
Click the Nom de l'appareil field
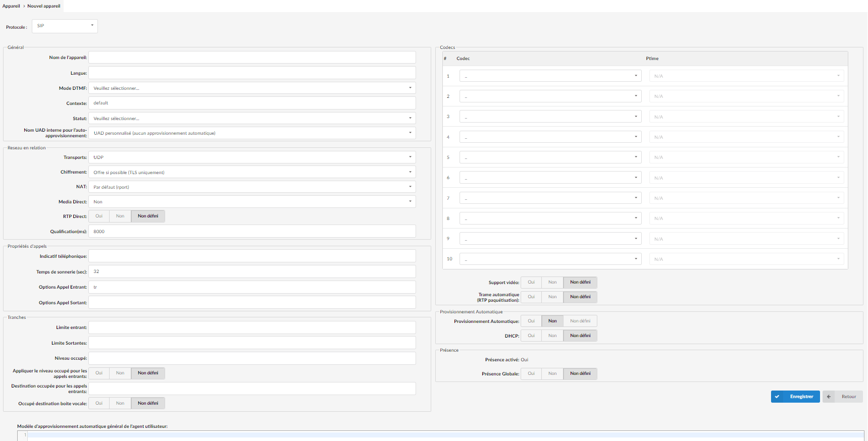252,58
